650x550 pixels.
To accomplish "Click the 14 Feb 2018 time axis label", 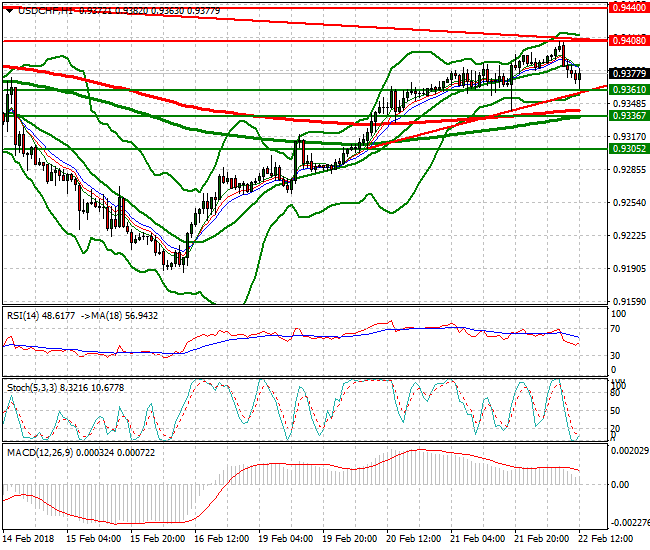I will point(28,539).
